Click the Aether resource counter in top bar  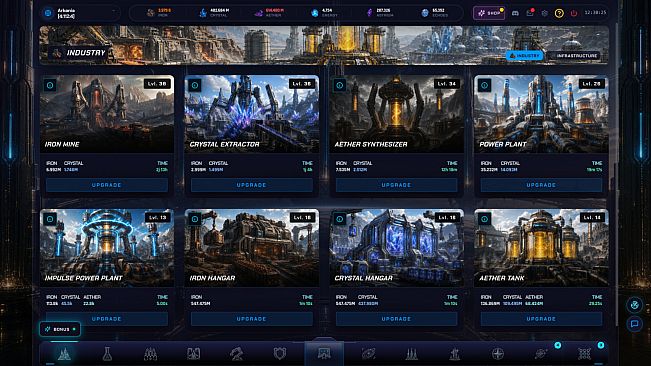269,13
